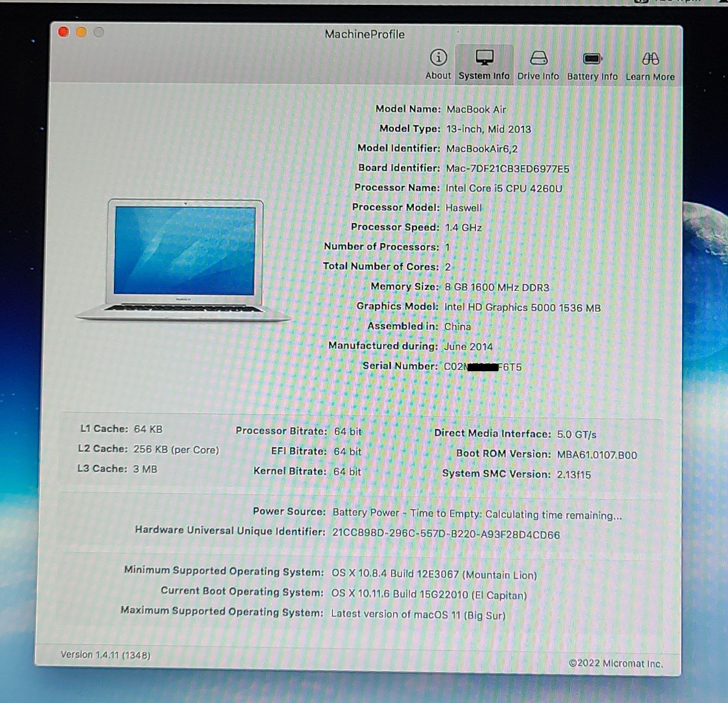
Task: Minimize the window using yellow button
Action: 81,32
